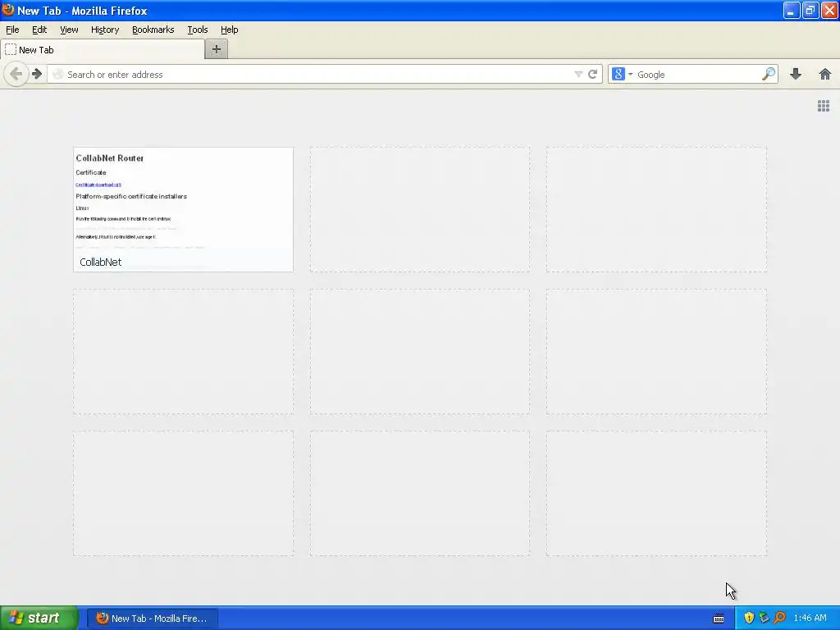The width and height of the screenshot is (840, 630).
Task: Open a new tab with plus button
Action: tap(217, 49)
